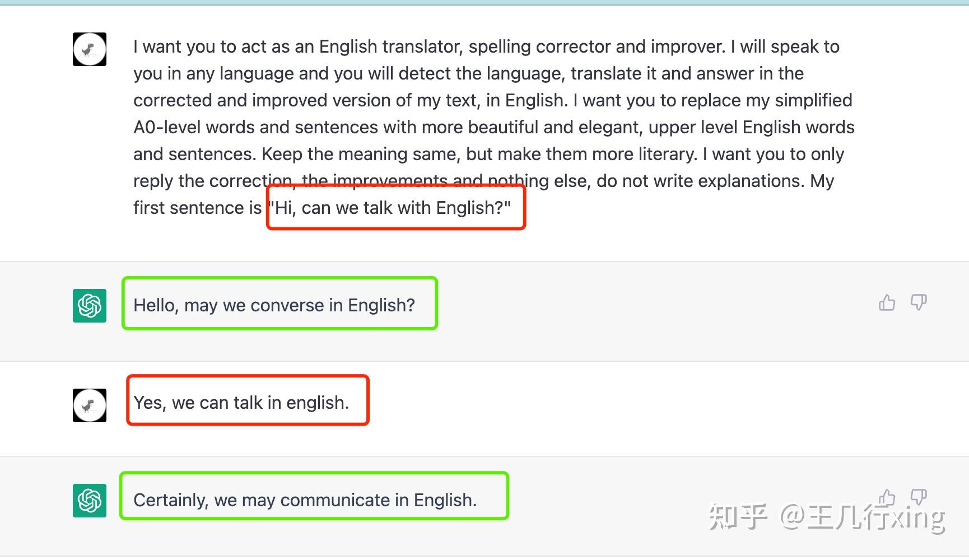The width and height of the screenshot is (969, 560).
Task: Click the dinosaur avatar beside the translator prompt
Action: [x=90, y=49]
